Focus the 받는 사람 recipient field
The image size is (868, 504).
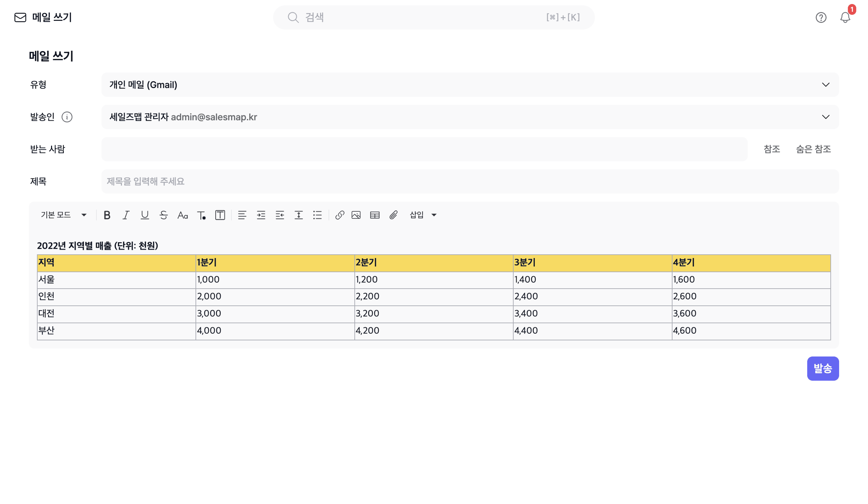pos(424,149)
